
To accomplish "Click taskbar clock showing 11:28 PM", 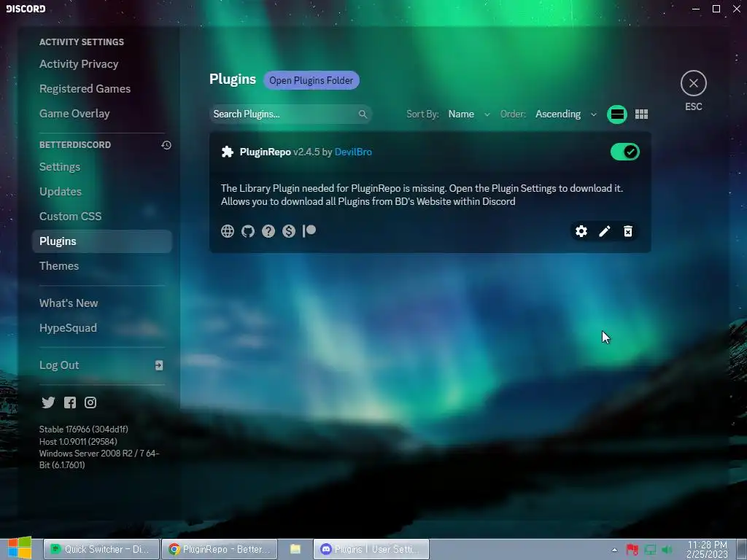I will coord(707,549).
